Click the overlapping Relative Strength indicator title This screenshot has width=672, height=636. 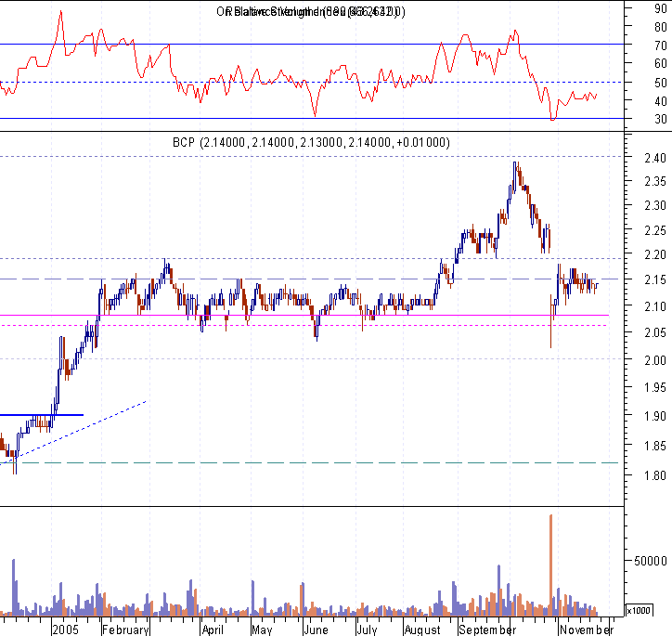coord(311,11)
